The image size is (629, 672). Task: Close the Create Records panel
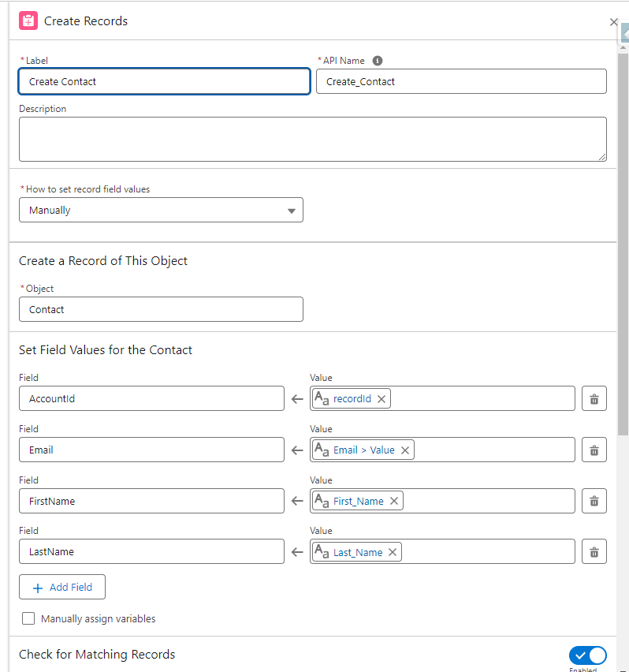tap(613, 22)
